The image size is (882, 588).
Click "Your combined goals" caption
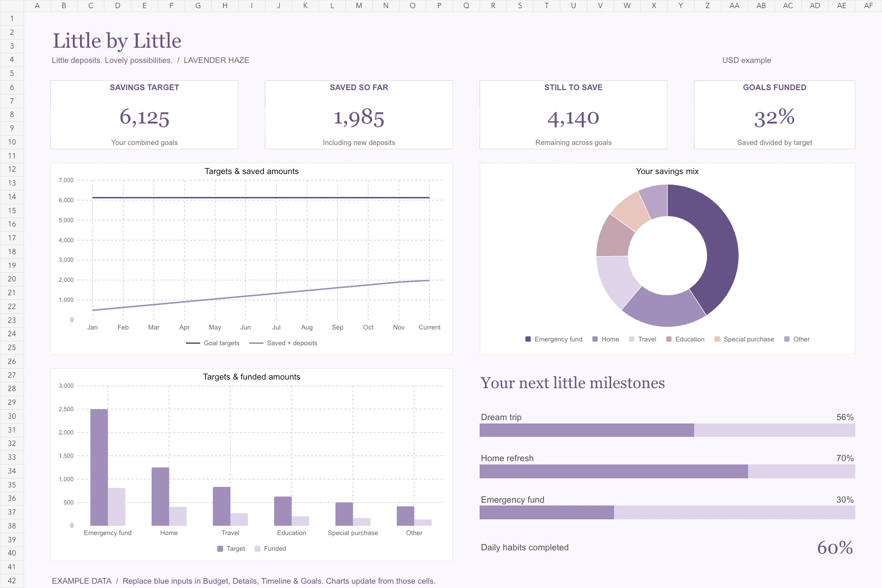(x=144, y=142)
